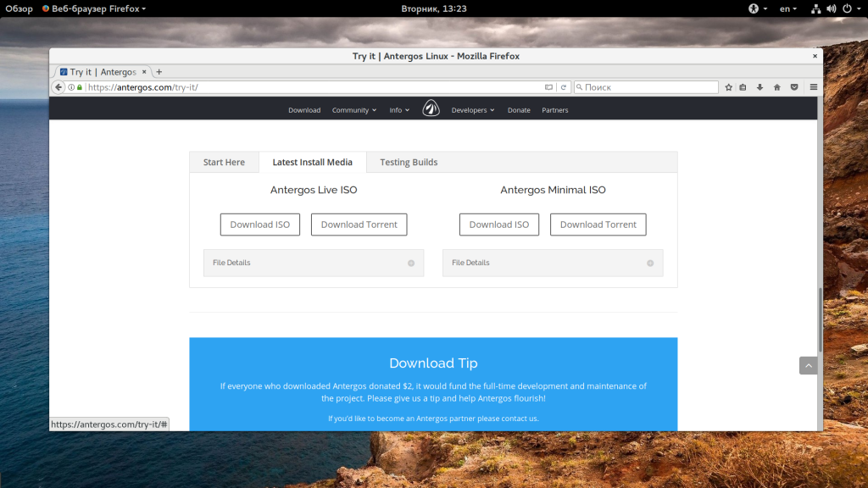Image resolution: width=868 pixels, height=488 pixels.
Task: Go to home page icon
Action: tap(777, 87)
